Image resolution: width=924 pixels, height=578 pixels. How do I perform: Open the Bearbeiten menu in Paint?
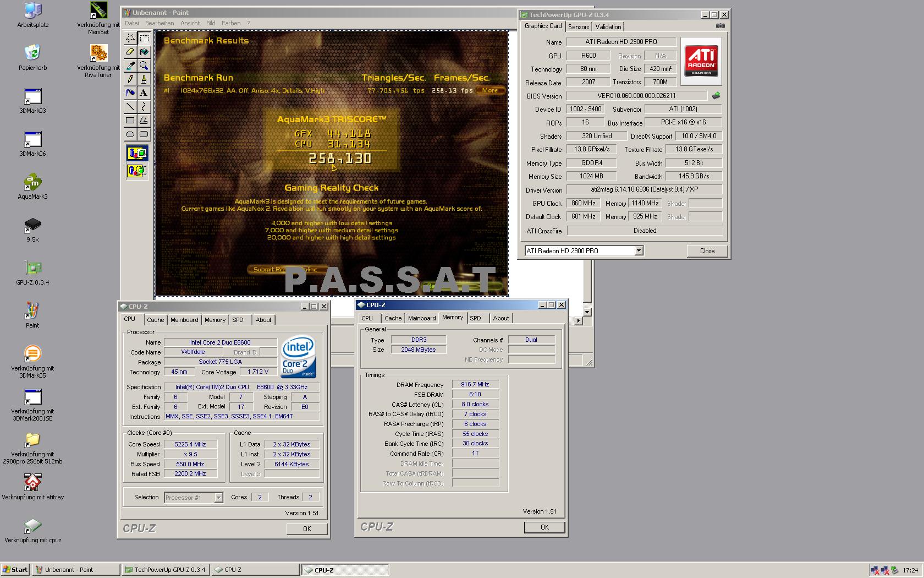click(x=159, y=23)
